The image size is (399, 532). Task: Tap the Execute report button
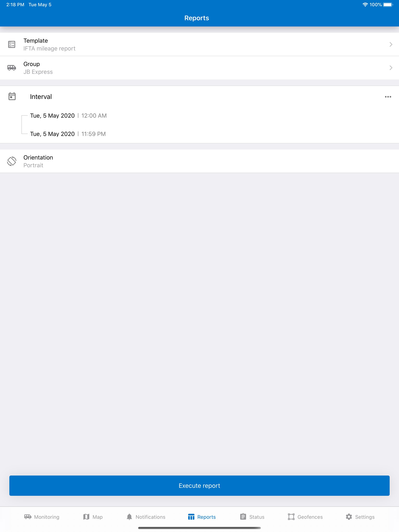pos(199,486)
